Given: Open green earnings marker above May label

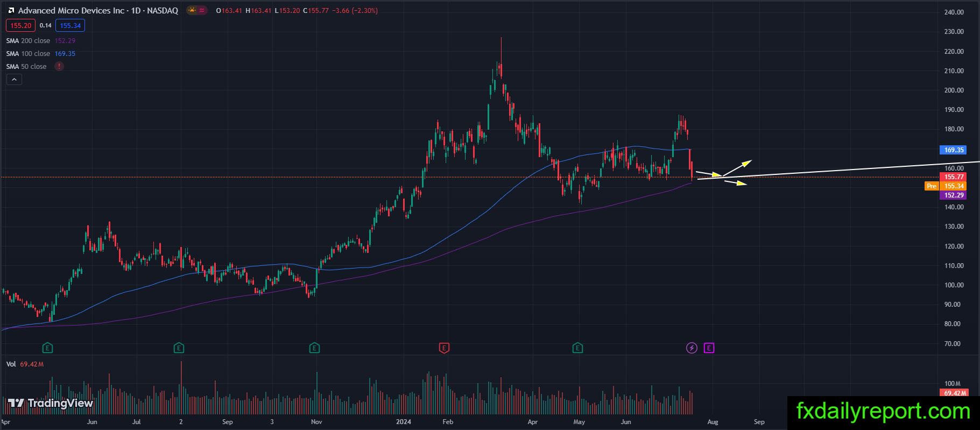Looking at the screenshot, I should click(577, 348).
